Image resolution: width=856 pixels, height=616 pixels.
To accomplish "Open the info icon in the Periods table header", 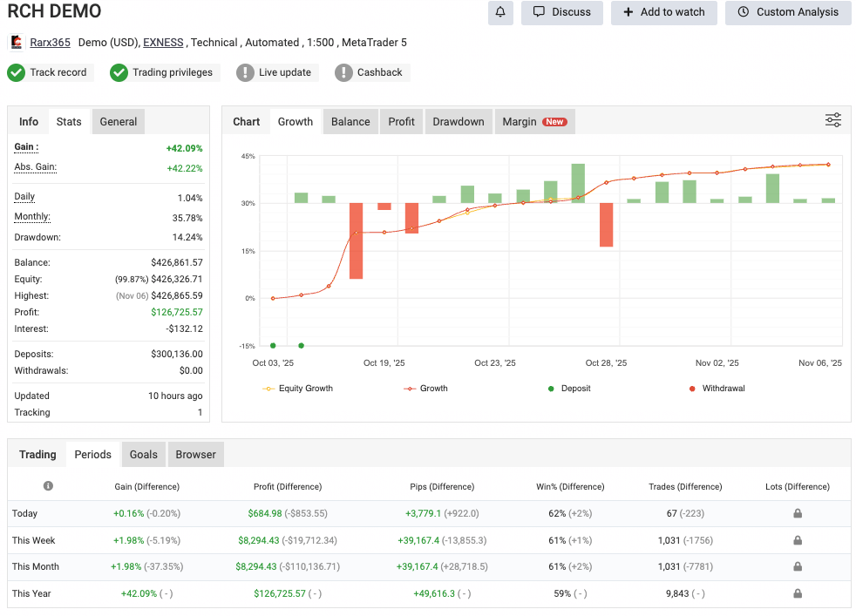I will [49, 486].
